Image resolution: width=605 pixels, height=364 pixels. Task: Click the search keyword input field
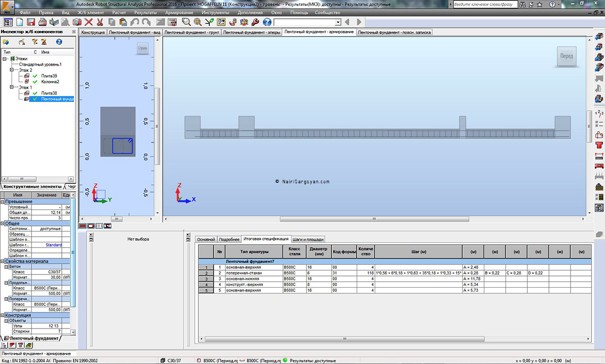[x=484, y=4]
